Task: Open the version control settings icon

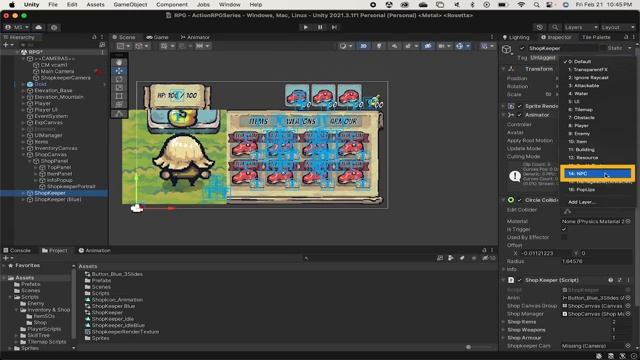Action: (x=54, y=27)
